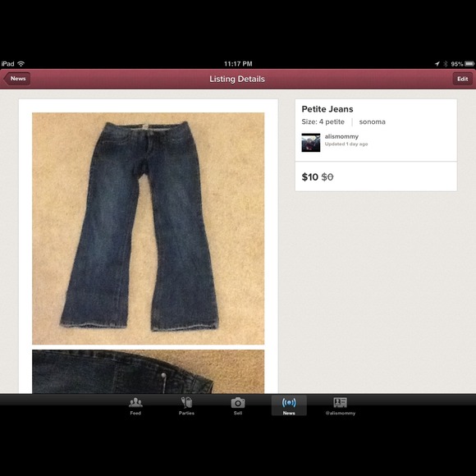Tap the Edit button
Screen dimensions: 476x476
click(462, 79)
